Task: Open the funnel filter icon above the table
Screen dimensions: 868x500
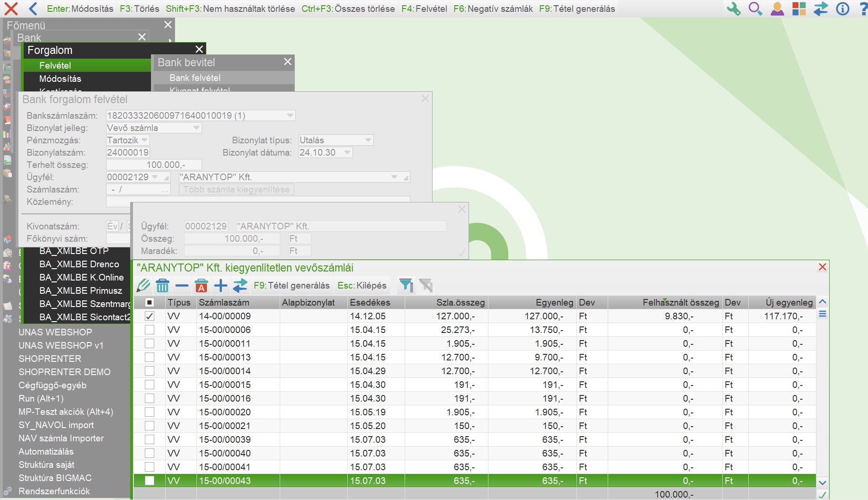Action: [406, 285]
